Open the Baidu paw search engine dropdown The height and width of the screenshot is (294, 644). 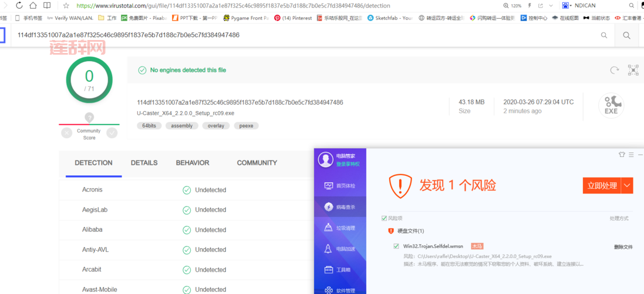coord(567,6)
